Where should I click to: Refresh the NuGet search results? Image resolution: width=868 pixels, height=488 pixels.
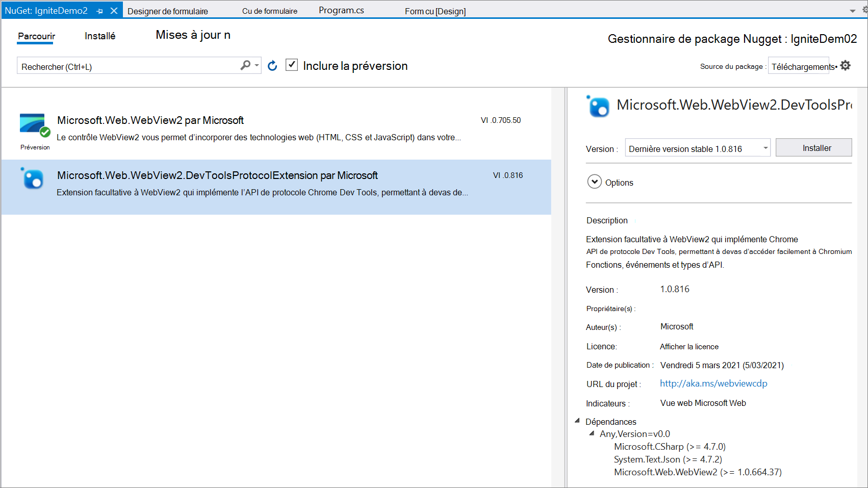click(x=272, y=65)
